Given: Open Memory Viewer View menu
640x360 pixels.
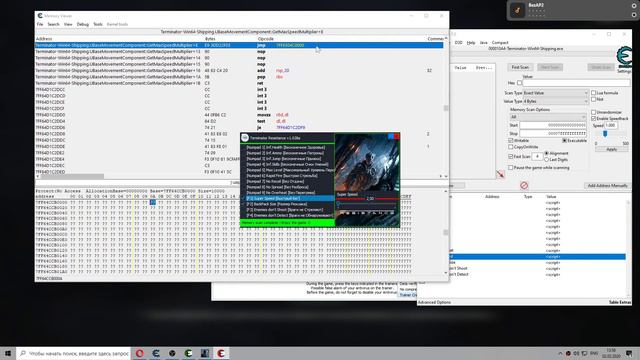Looking at the screenshot, I should click(x=68, y=24).
